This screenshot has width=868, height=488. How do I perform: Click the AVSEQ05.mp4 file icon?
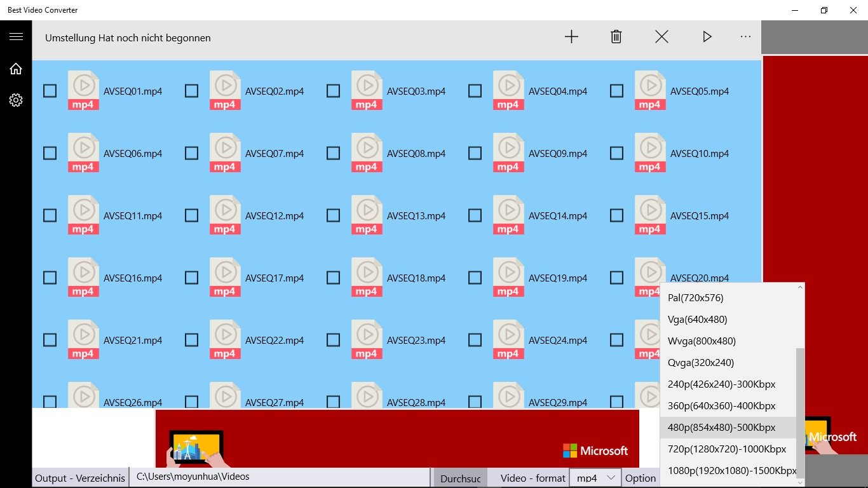(x=650, y=90)
